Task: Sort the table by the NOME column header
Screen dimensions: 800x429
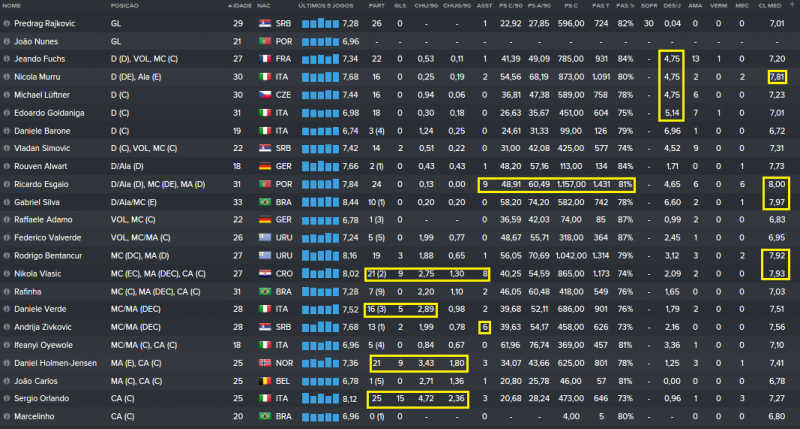Action: tap(18, 5)
